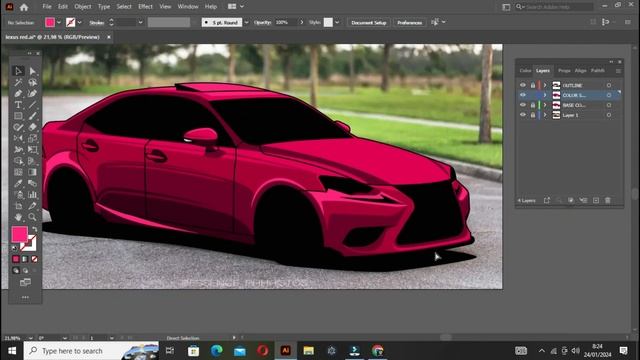The image size is (640, 360).
Task: Hide the OUTLINE layer
Action: coord(523,85)
